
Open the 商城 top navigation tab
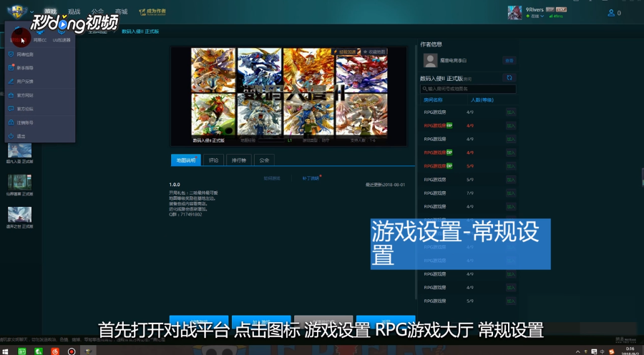[121, 11]
